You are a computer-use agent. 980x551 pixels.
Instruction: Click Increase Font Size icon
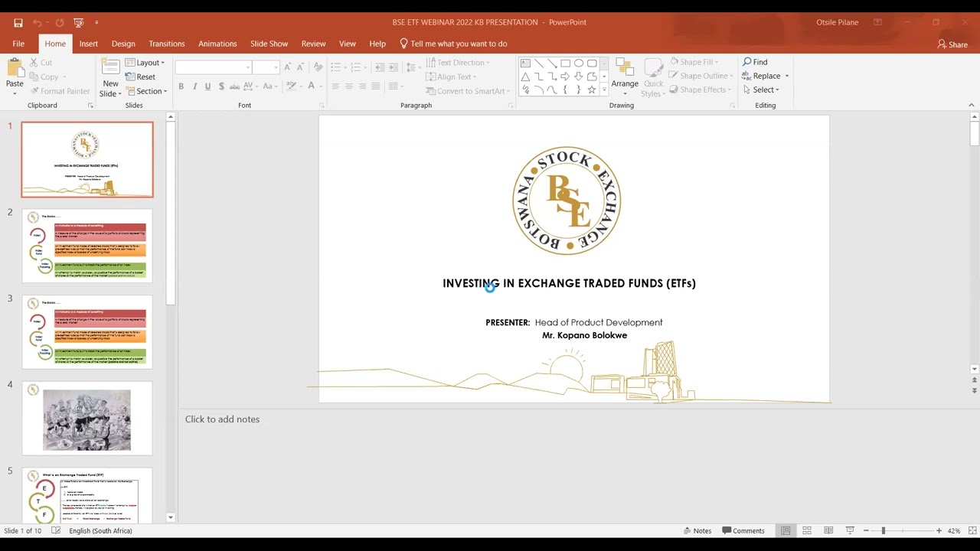point(288,67)
